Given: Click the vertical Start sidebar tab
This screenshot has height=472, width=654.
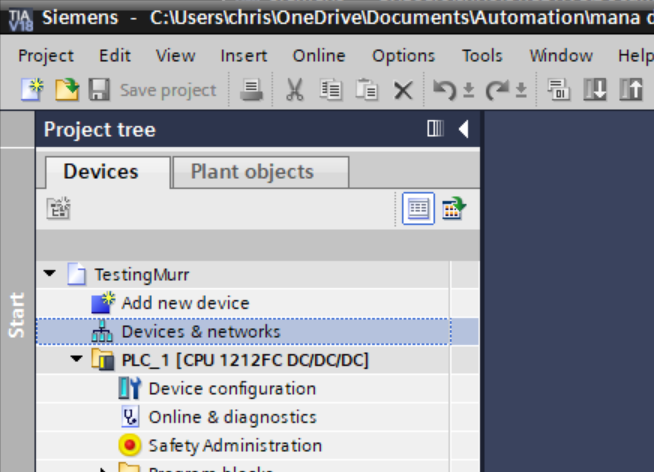Looking at the screenshot, I should coord(17,315).
